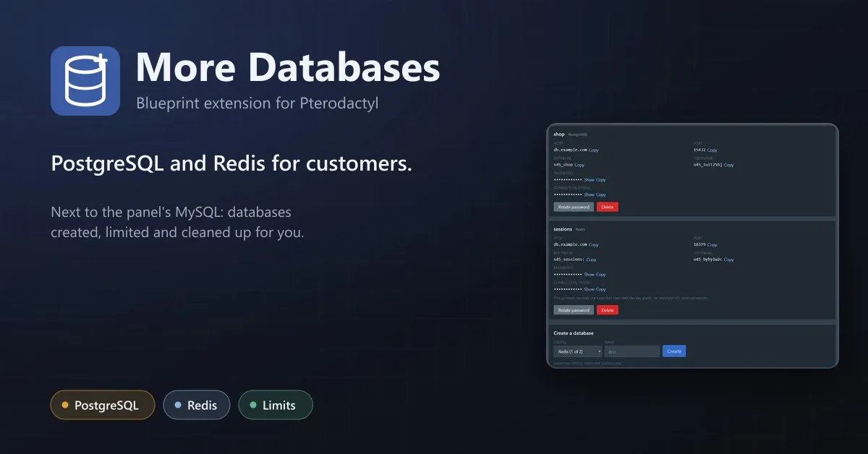Click the database value s45_shop
This screenshot has width=868, height=454.
(563, 165)
